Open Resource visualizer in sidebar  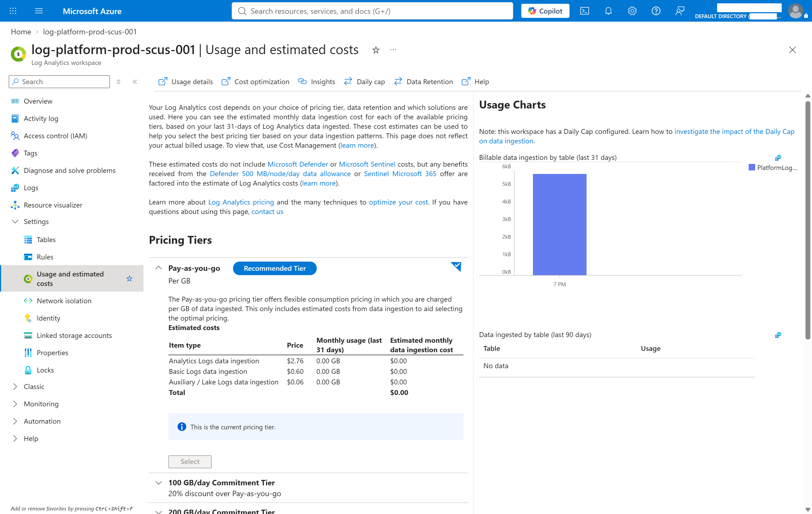tap(53, 205)
